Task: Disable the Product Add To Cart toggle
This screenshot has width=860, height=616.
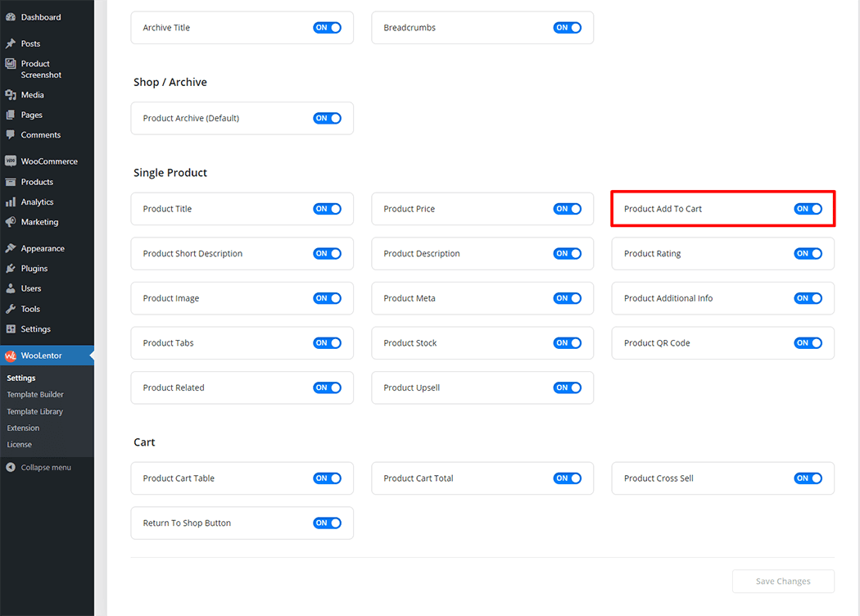Action: pos(808,209)
